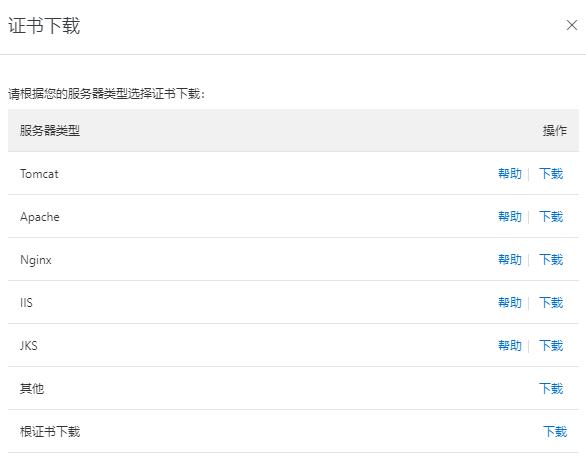Click the 操作 column header
Screen dimensions: 586x463
[x=555, y=130]
